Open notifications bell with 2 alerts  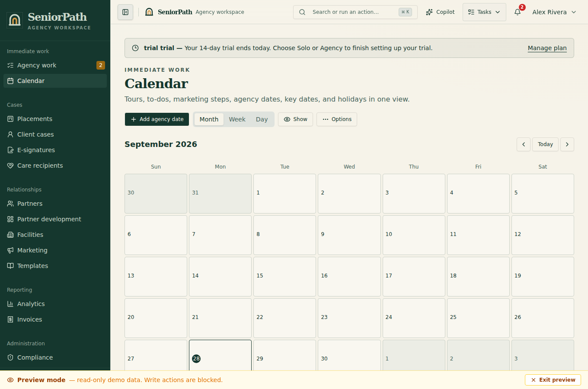tap(518, 12)
